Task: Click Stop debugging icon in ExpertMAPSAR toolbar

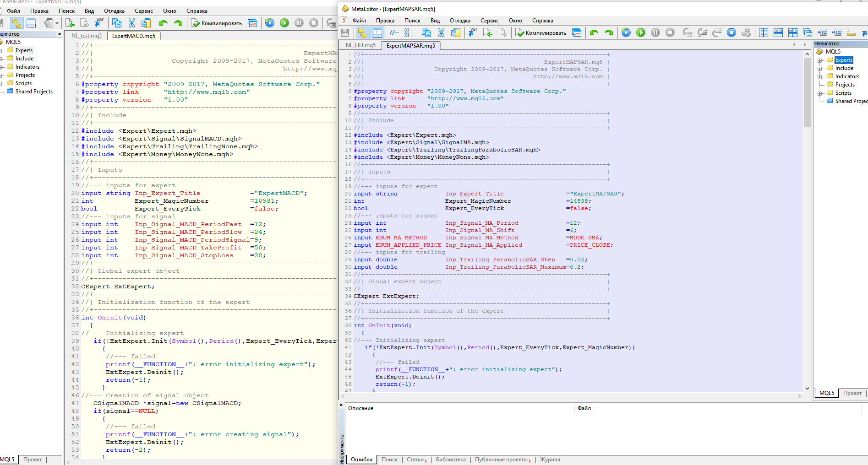Action: [x=670, y=32]
